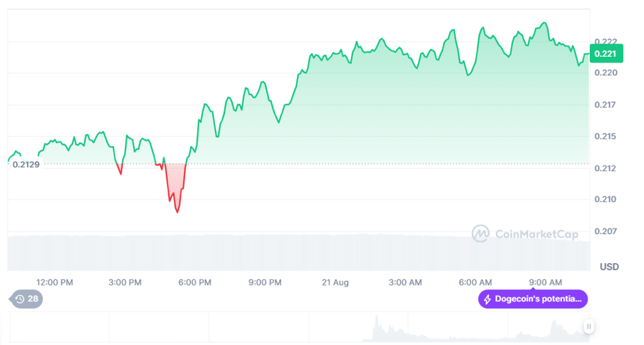644x345 pixels.
Task: Select the 9:00 AM time axis label
Action: 545,282
